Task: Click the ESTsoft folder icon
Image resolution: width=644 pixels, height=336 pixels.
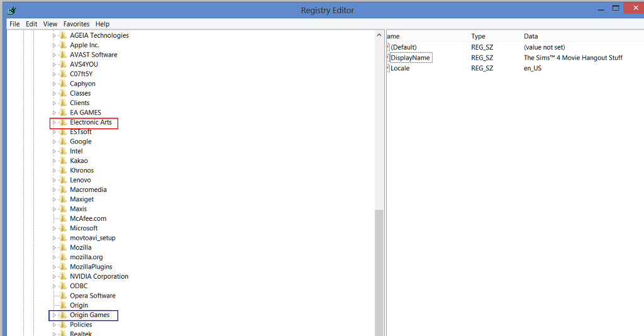Action: coord(63,132)
